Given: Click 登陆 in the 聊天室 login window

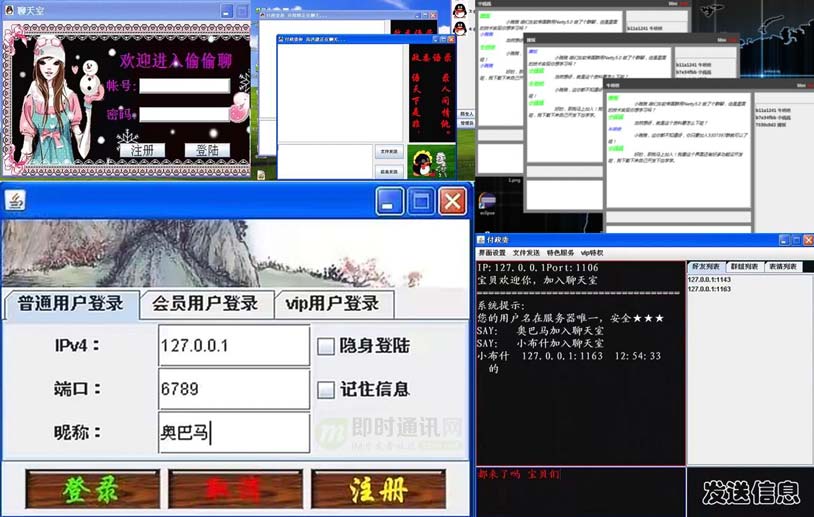Looking at the screenshot, I should [x=207, y=151].
